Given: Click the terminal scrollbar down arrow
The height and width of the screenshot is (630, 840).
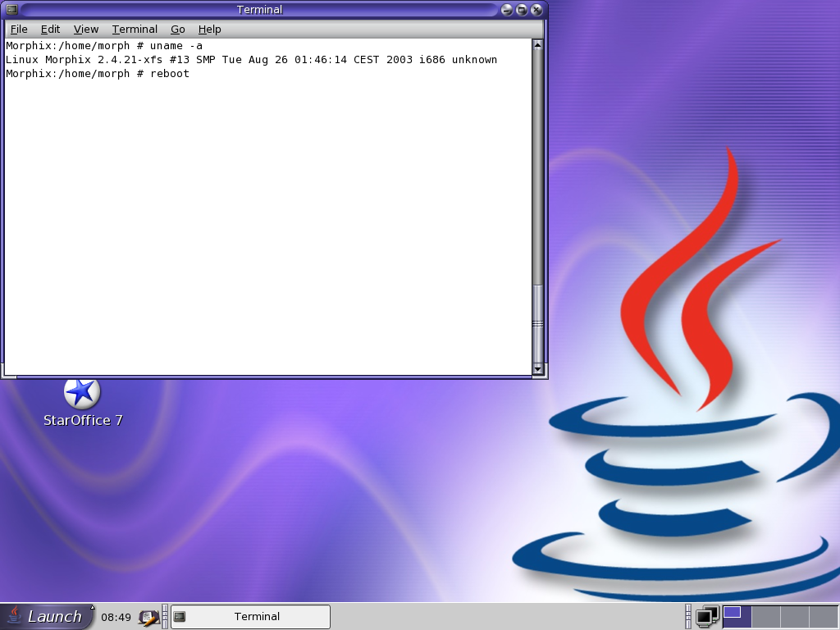Looking at the screenshot, I should [x=538, y=369].
